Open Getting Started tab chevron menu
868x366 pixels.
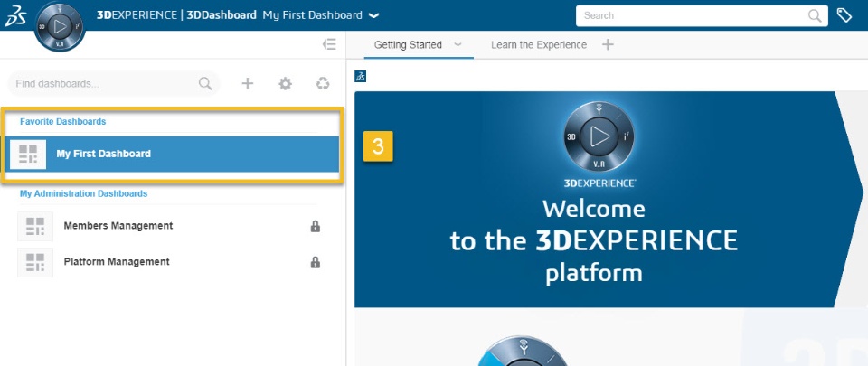[x=458, y=45]
